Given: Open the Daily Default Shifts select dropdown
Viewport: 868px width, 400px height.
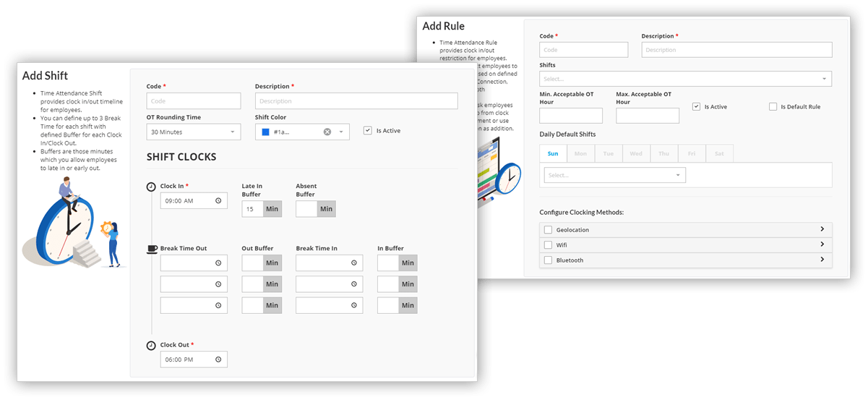Looking at the screenshot, I should [x=614, y=175].
